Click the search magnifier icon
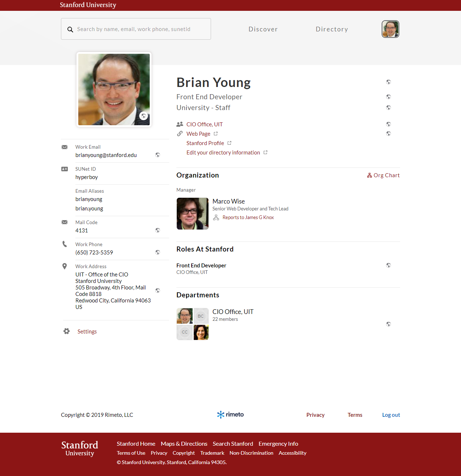This screenshot has height=476, width=461. click(x=70, y=29)
